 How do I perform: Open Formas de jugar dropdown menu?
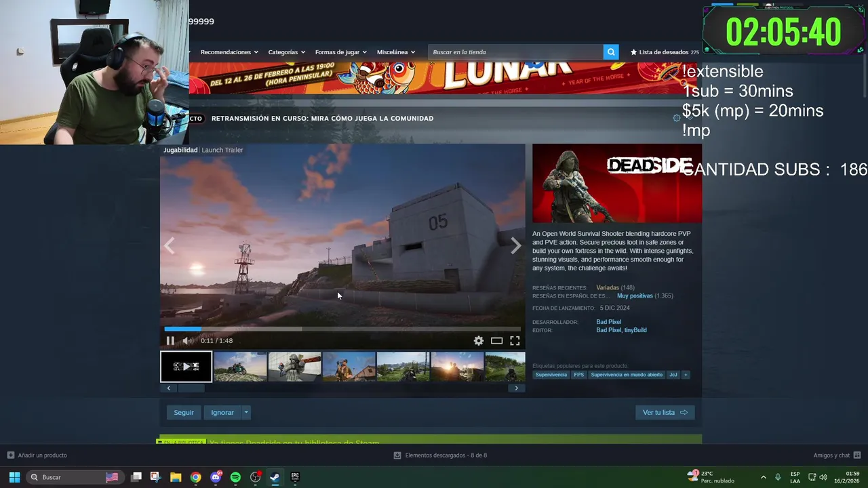tap(340, 52)
